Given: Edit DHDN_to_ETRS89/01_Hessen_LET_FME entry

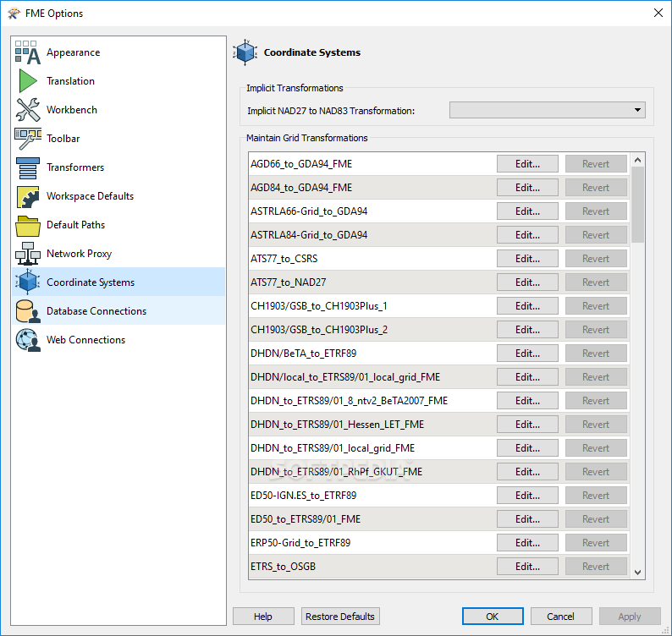Looking at the screenshot, I should coord(527,425).
